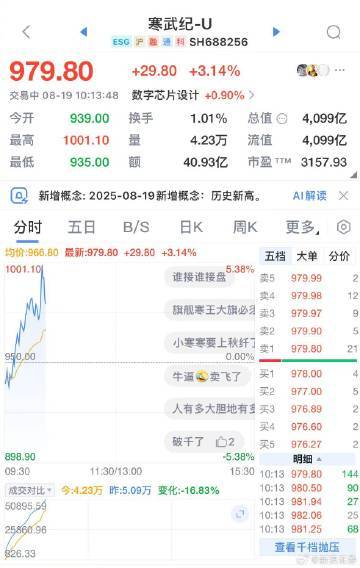This screenshot has height=568, width=360.
Task: Tap the 通 tag badge
Action: coord(167,42)
